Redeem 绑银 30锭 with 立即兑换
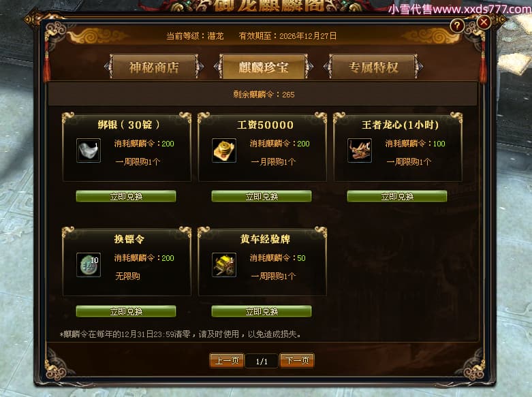The width and height of the screenshot is (532, 397). click(126, 196)
